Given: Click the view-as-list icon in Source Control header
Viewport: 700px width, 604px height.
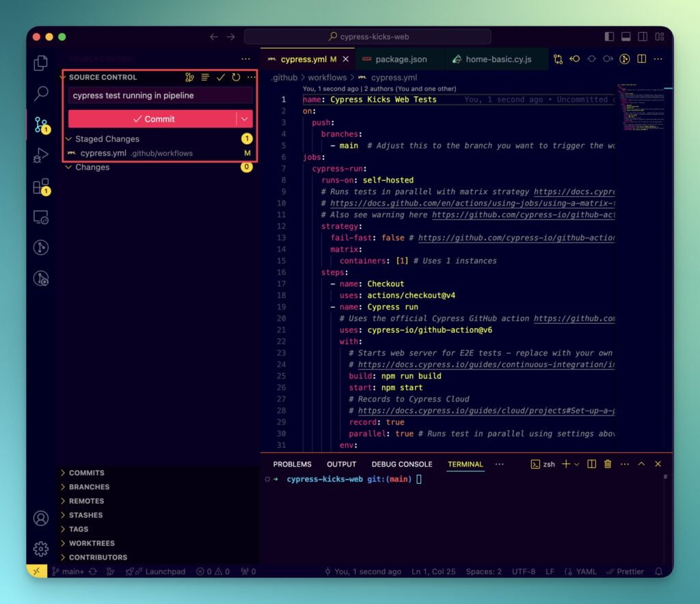Looking at the screenshot, I should coord(205,77).
